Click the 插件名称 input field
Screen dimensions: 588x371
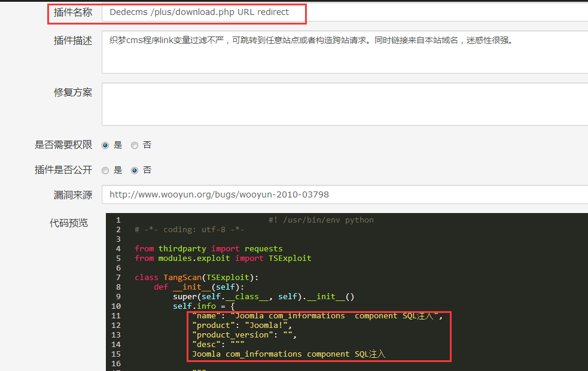click(x=345, y=12)
